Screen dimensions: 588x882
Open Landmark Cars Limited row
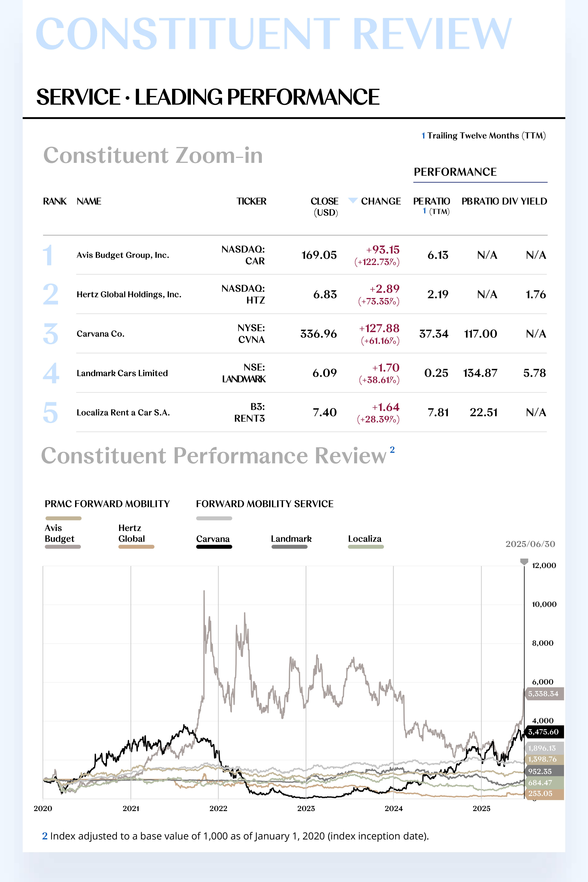click(295, 373)
